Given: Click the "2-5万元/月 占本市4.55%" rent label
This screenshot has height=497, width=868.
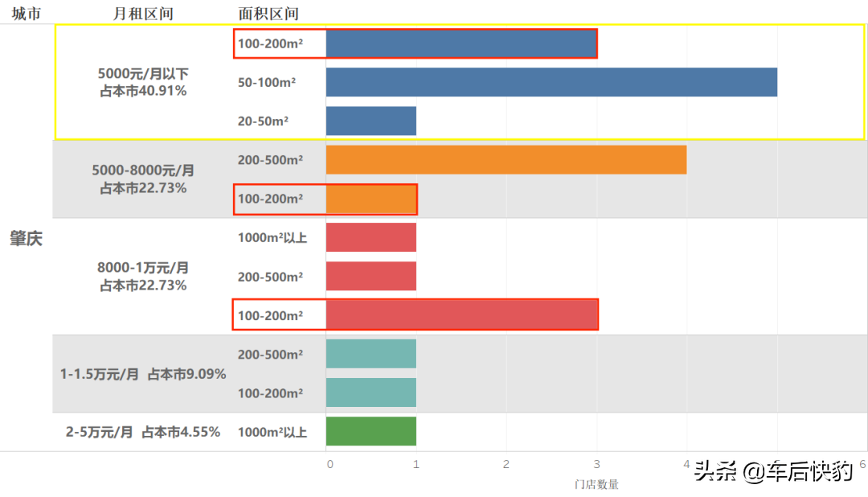Looking at the screenshot, I should point(143,432).
